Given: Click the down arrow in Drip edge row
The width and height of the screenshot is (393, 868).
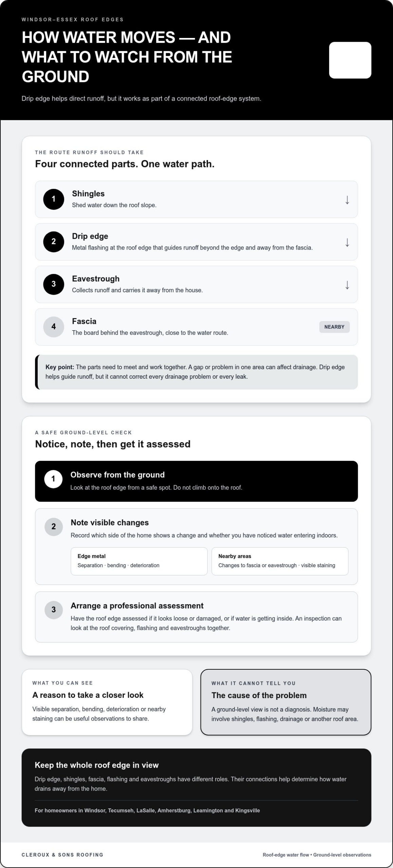Looking at the screenshot, I should point(347,242).
